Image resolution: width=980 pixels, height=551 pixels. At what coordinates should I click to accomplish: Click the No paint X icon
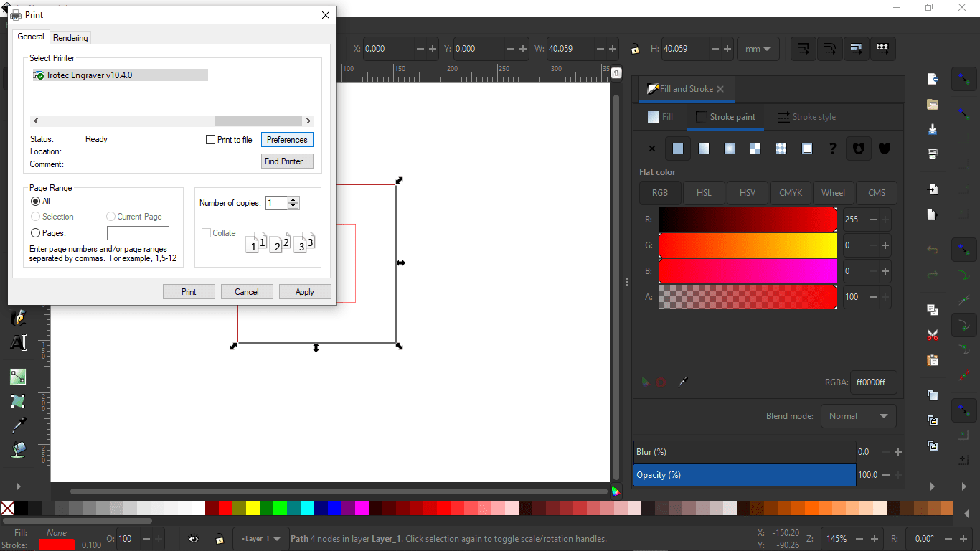(x=652, y=149)
